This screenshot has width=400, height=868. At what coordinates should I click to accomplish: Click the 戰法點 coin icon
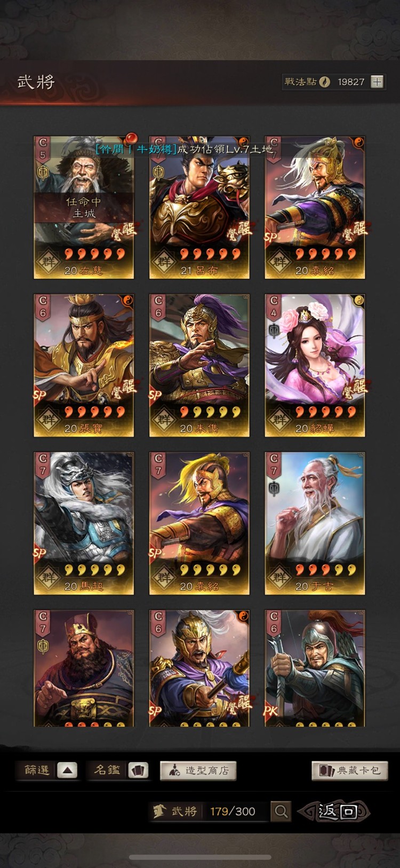[x=325, y=82]
